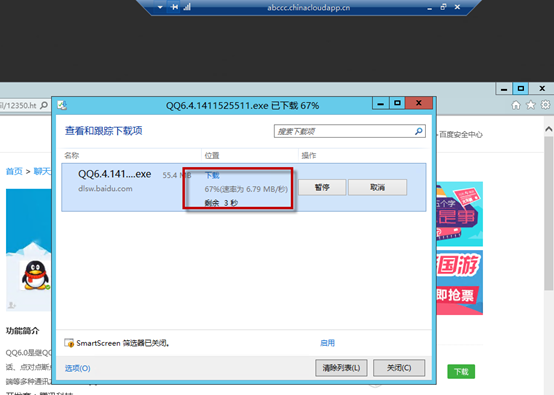Open 选项(O) download options link
The height and width of the screenshot is (395, 554).
point(77,368)
